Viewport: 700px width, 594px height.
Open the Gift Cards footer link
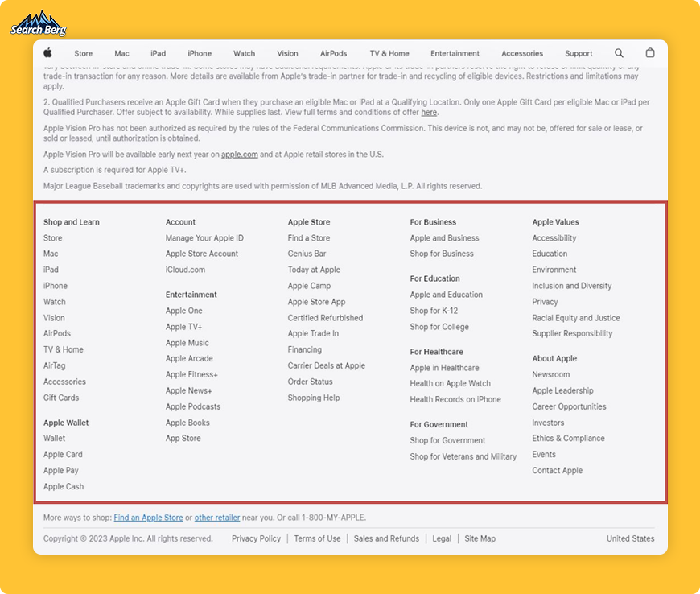[x=61, y=398]
